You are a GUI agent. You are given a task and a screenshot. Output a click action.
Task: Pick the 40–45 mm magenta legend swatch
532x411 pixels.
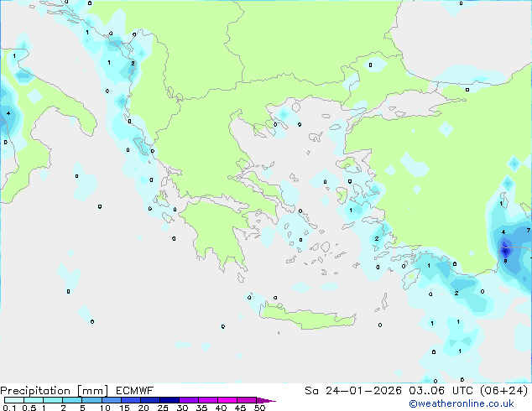[227, 400]
